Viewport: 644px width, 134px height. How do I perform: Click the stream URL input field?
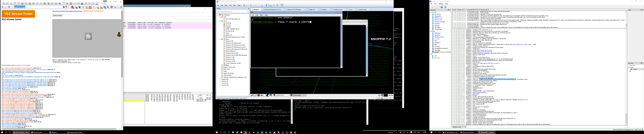(72, 13)
